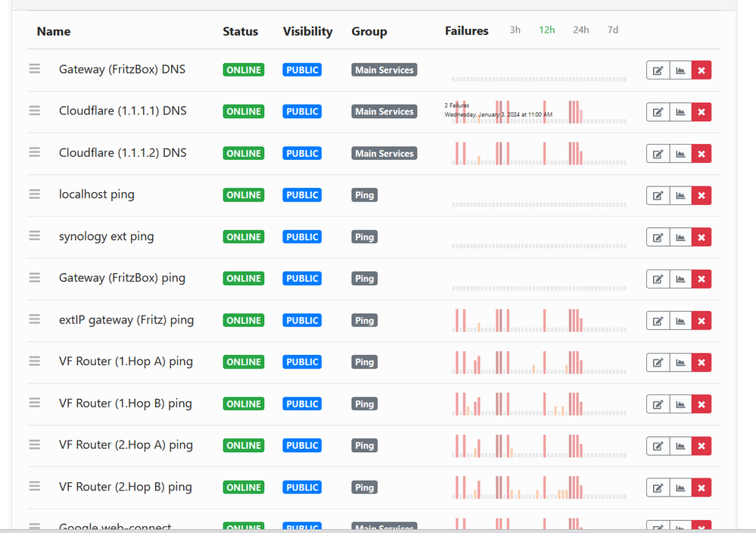Screen dimensions: 756x533
Task: Edit the Gateway (FritzBox) ping service
Action: pyautogui.click(x=658, y=279)
